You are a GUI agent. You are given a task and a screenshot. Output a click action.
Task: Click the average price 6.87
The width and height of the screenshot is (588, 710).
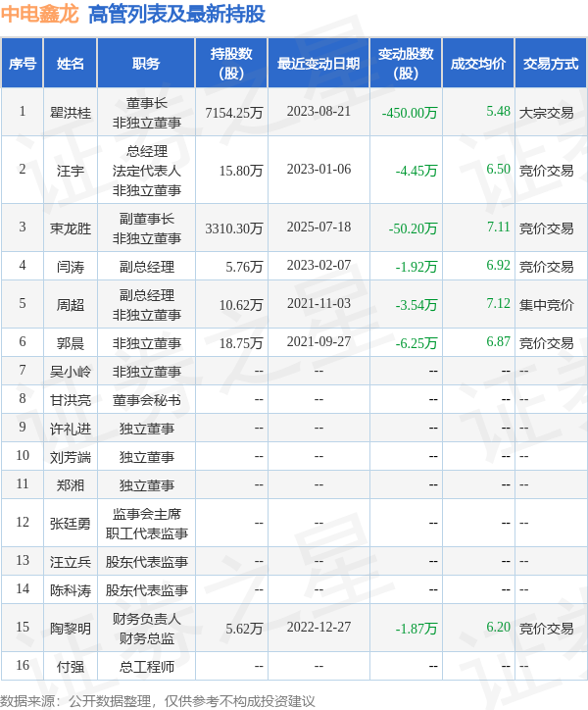click(499, 342)
